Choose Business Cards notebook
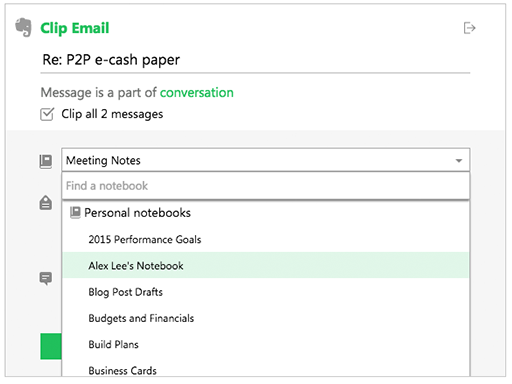Viewport: 512px width, 384px height. (266, 369)
